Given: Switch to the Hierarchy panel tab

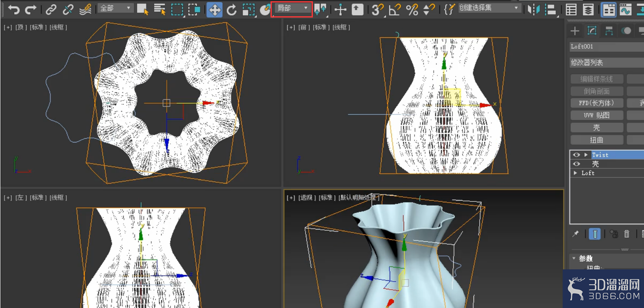Looking at the screenshot, I should 609,31.
